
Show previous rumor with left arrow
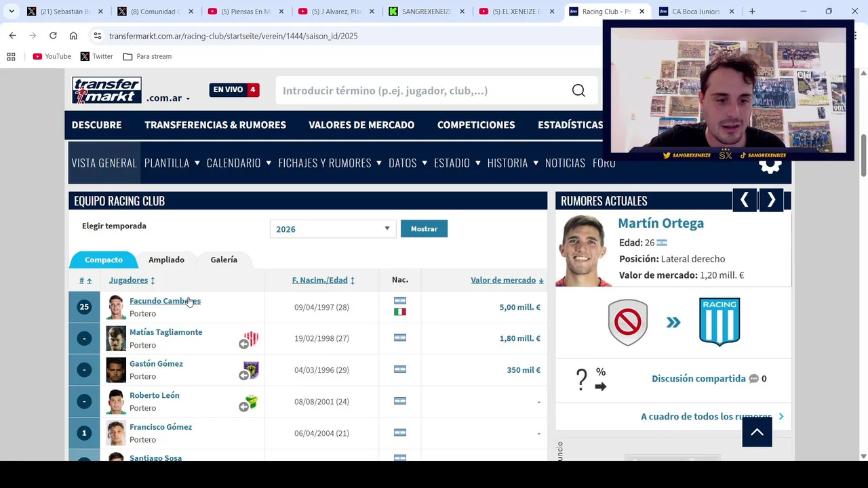(x=745, y=200)
